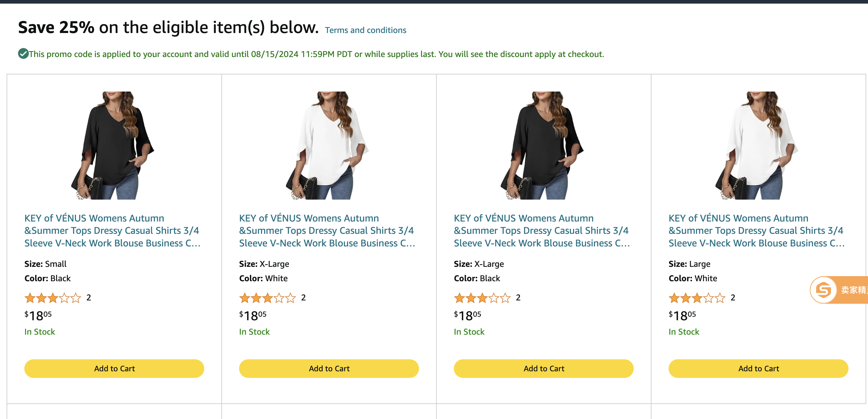Screen dimensions: 868x419
Task: Click the star rating on the X-Large Black shirt
Action: click(482, 298)
